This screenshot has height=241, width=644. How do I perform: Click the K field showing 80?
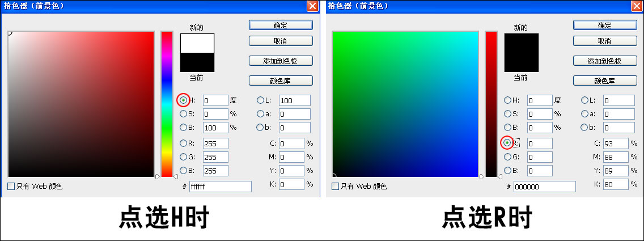click(x=616, y=184)
